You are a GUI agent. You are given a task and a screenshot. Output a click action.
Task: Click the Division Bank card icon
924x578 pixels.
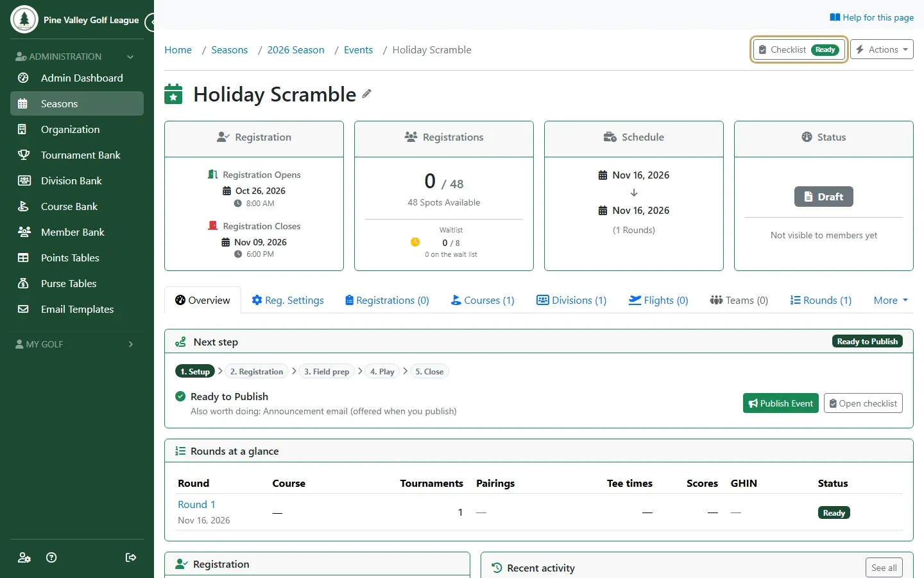[x=24, y=180]
